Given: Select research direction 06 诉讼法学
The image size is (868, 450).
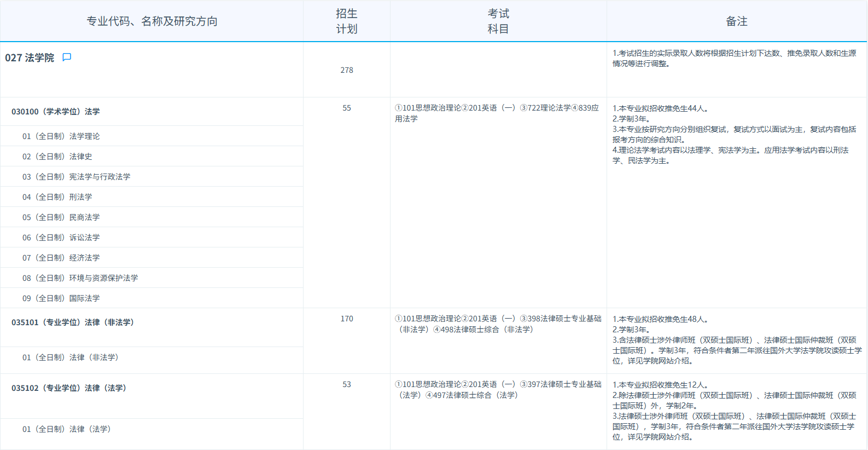Looking at the screenshot, I should pyautogui.click(x=61, y=238).
